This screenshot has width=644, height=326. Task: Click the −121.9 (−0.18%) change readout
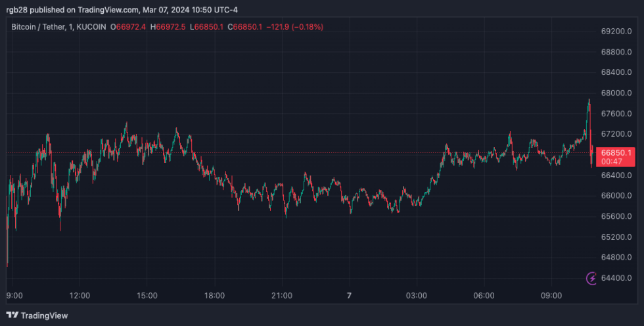pos(295,27)
